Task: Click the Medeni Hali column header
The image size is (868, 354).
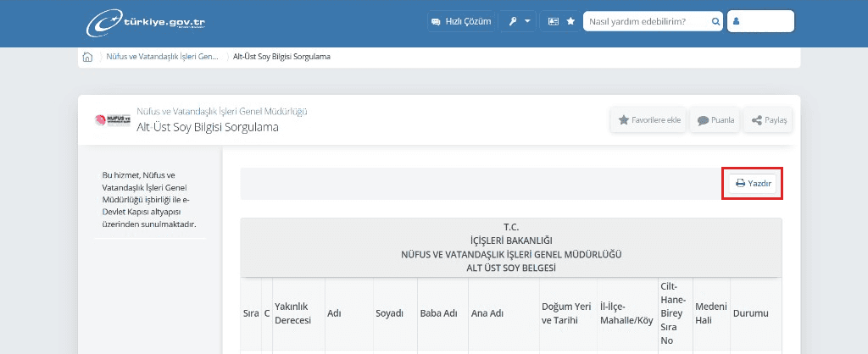Action: pyautogui.click(x=711, y=313)
